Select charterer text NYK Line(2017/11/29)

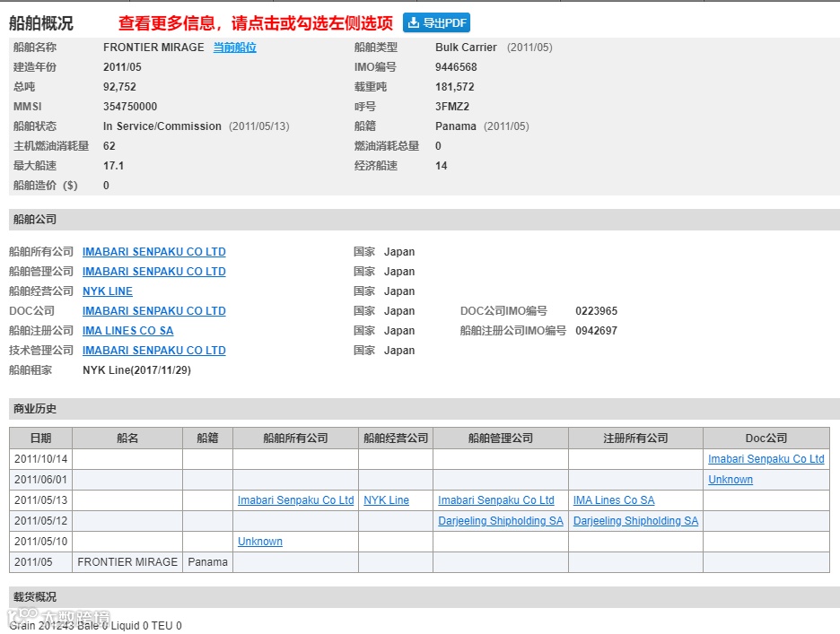pyautogui.click(x=136, y=370)
